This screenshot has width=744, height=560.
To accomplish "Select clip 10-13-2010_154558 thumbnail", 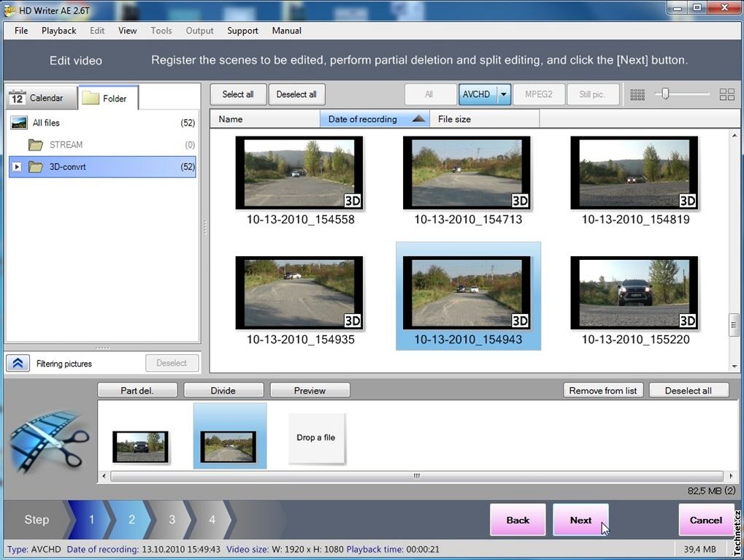I will (x=299, y=173).
